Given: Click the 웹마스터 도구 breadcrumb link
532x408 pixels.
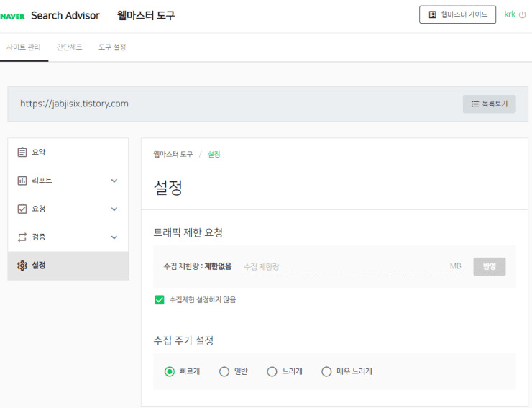Looking at the screenshot, I should coord(173,154).
